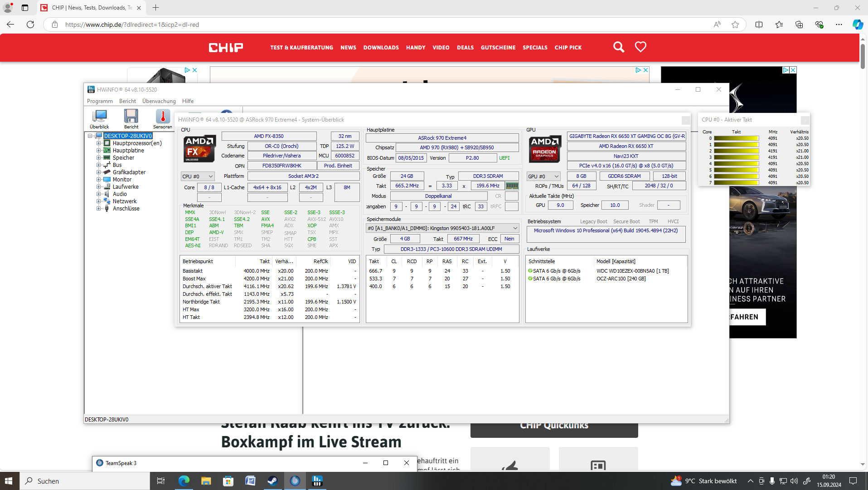This screenshot has height=490, width=868.
Task: Open the DOWNLOADS section on CHIP
Action: pos(381,48)
